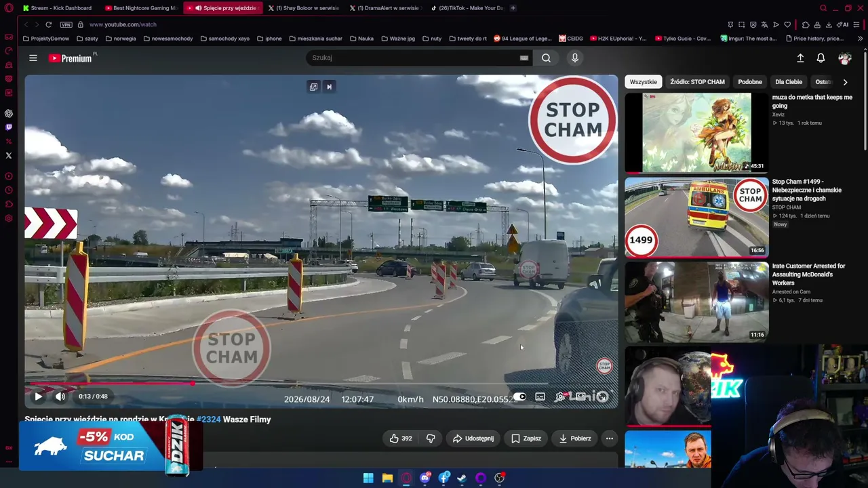The height and width of the screenshot is (488, 868).
Task: Seek on the red video progress bar
Action: (321, 384)
